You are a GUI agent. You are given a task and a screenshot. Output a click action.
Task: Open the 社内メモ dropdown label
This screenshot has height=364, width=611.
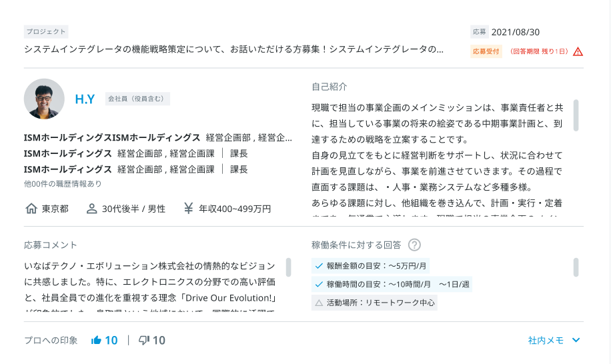(546, 341)
